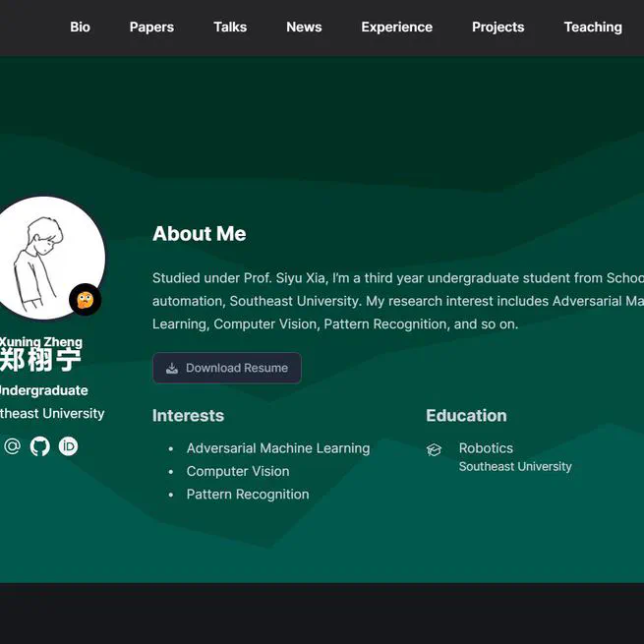Go to the Teaching section
The image size is (644, 644).
pos(593,28)
